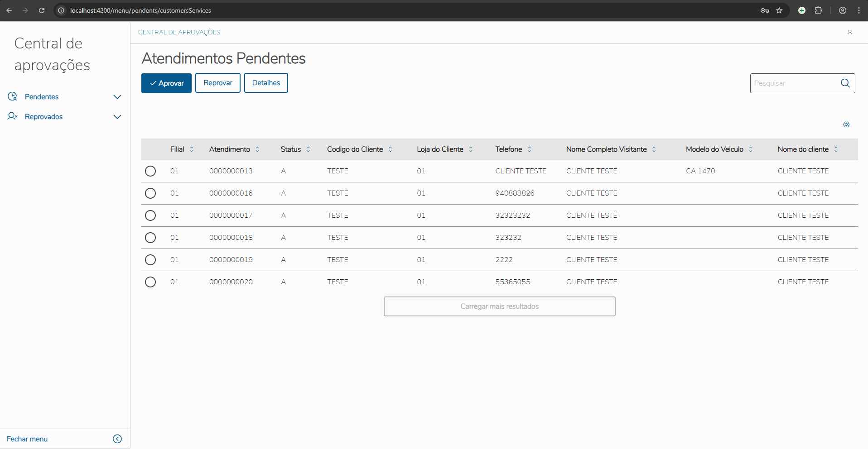Click the green plus extension icon
The height and width of the screenshot is (449, 868).
(802, 10)
